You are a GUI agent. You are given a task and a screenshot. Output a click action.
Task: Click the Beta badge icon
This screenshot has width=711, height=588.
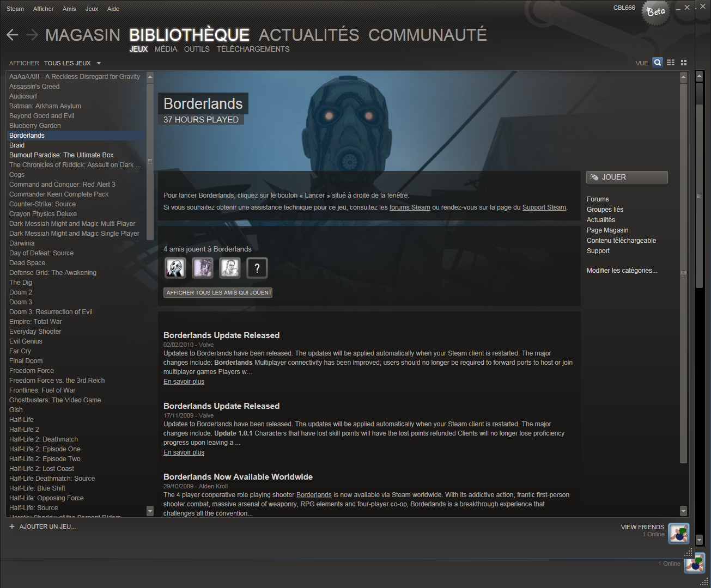pyautogui.click(x=655, y=12)
